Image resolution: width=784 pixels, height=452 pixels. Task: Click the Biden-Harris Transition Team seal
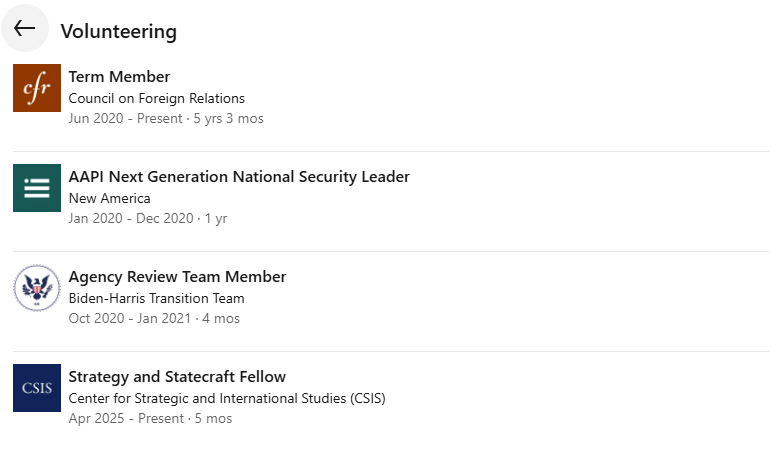click(37, 288)
